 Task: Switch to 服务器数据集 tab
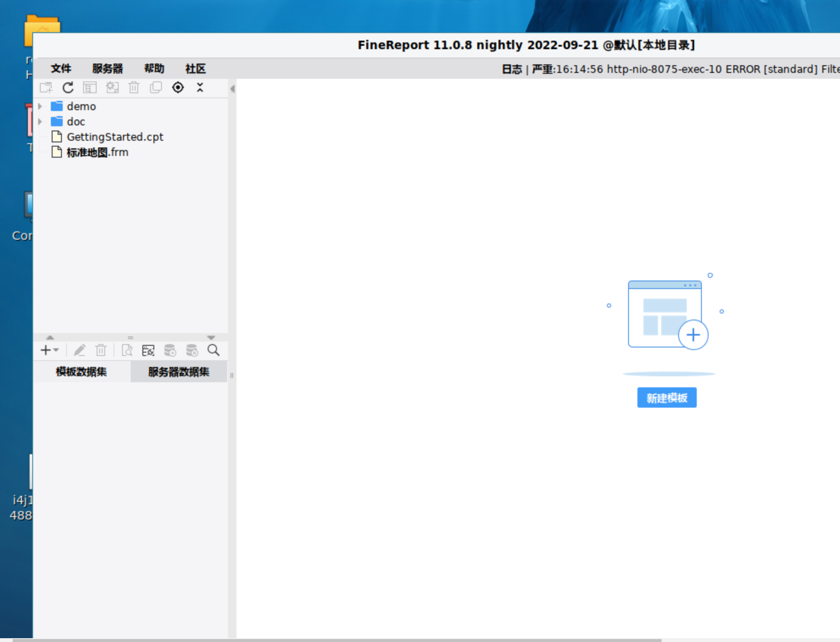click(178, 372)
